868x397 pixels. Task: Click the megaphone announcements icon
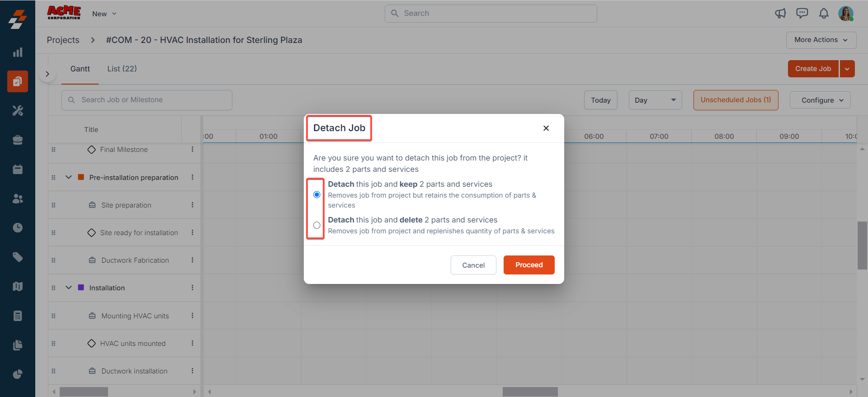tap(780, 14)
